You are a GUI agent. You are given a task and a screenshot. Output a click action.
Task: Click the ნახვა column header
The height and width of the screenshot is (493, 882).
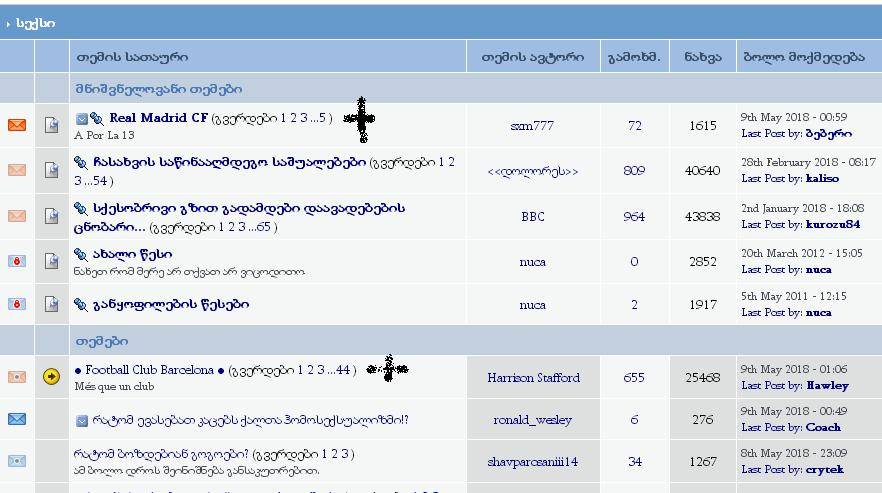pos(703,57)
